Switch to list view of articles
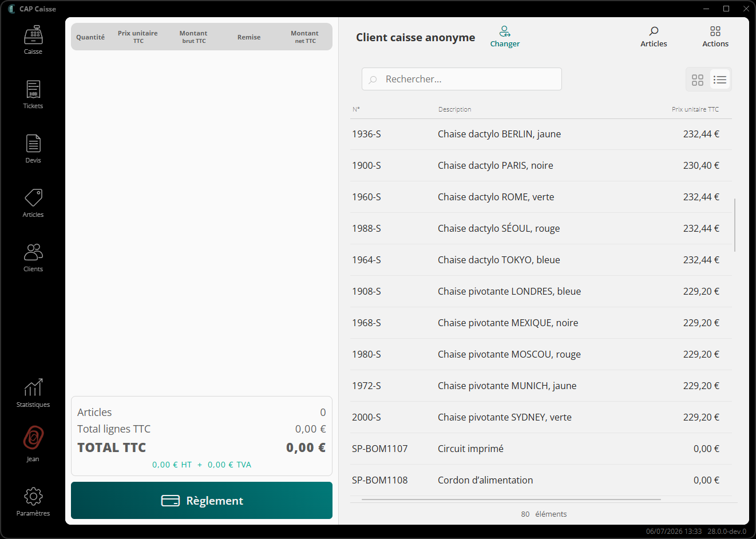This screenshot has width=756, height=539. [720, 80]
